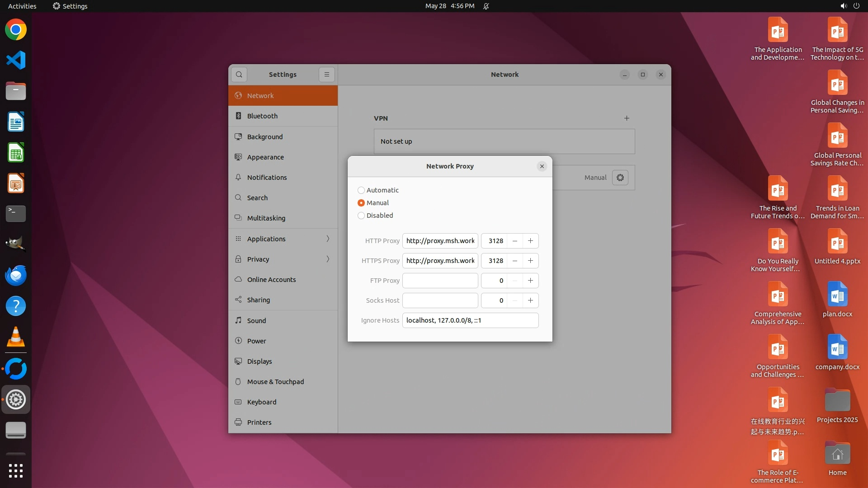Increase HTTP Proxy port with plus
The width and height of the screenshot is (868, 488).
click(530, 241)
